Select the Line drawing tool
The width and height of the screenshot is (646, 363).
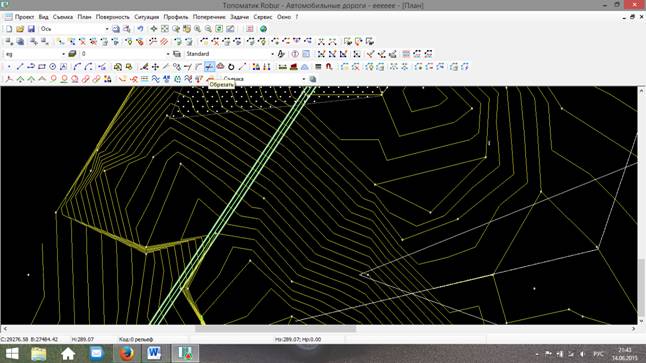[x=20, y=66]
